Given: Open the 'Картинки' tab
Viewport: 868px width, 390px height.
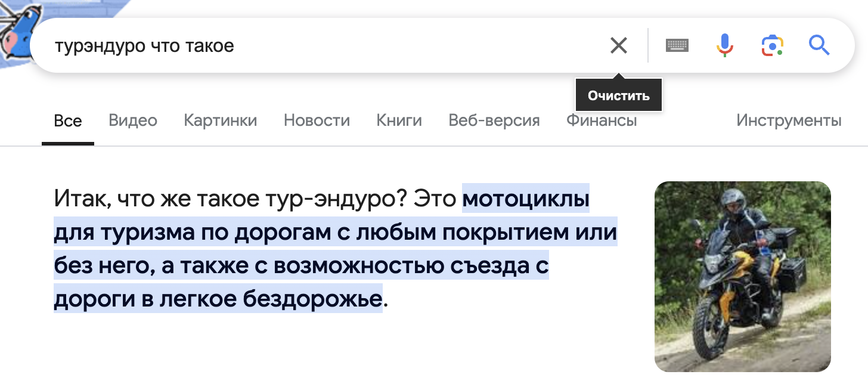Looking at the screenshot, I should [221, 121].
